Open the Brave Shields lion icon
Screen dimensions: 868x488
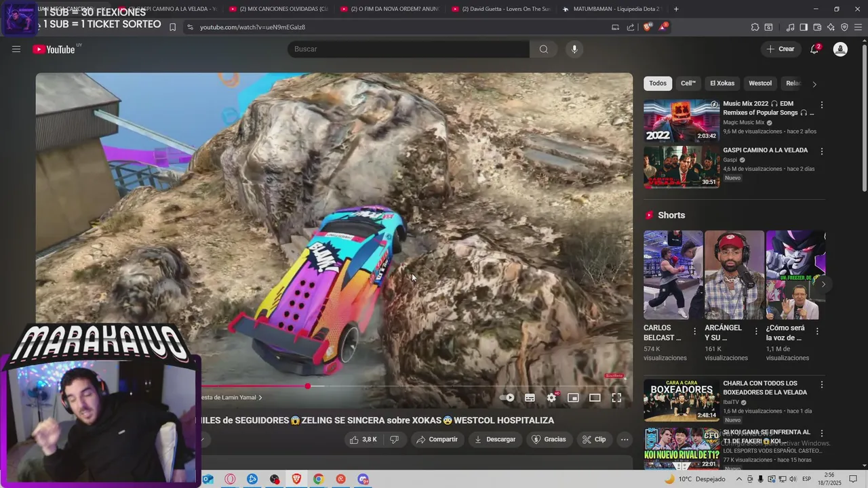[647, 27]
